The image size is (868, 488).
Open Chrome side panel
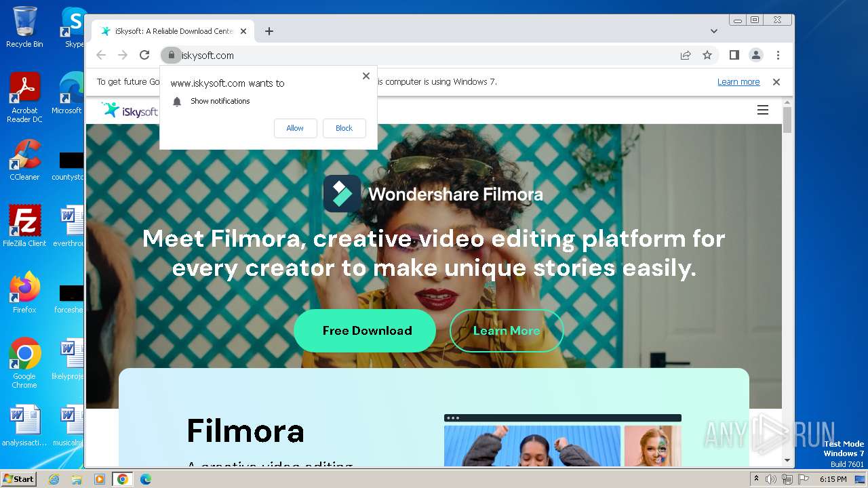tap(734, 55)
